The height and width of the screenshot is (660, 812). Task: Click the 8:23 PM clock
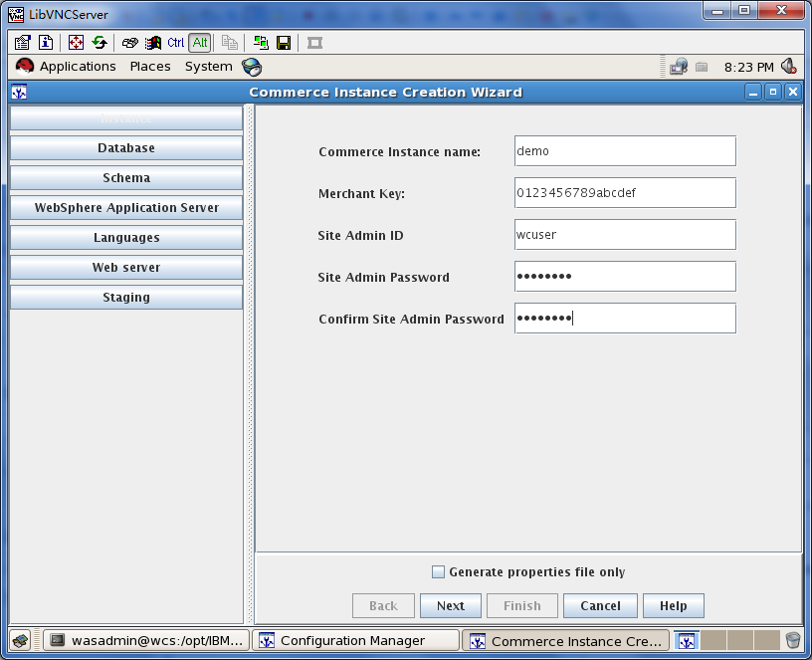[x=749, y=68]
